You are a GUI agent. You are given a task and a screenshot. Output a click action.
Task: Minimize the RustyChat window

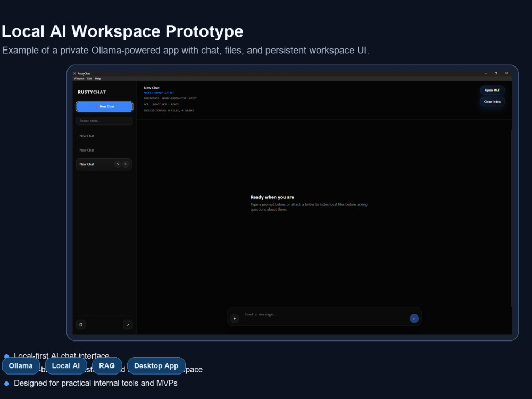[x=486, y=73]
